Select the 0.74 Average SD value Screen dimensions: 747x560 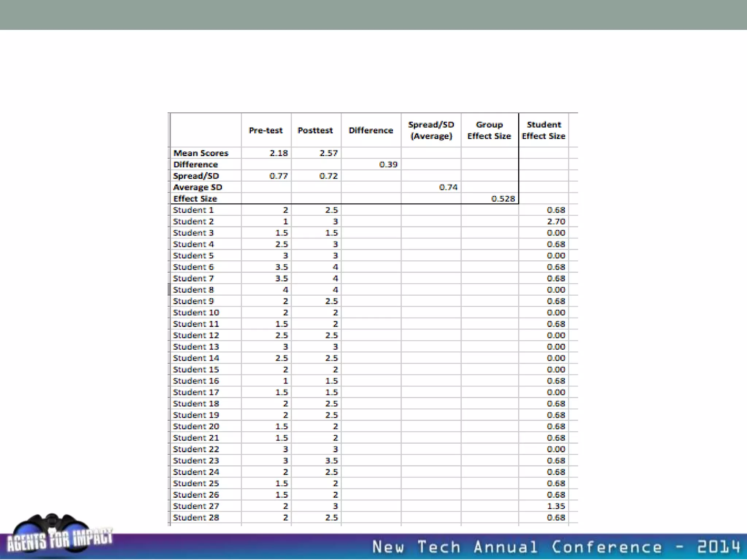pos(448,187)
